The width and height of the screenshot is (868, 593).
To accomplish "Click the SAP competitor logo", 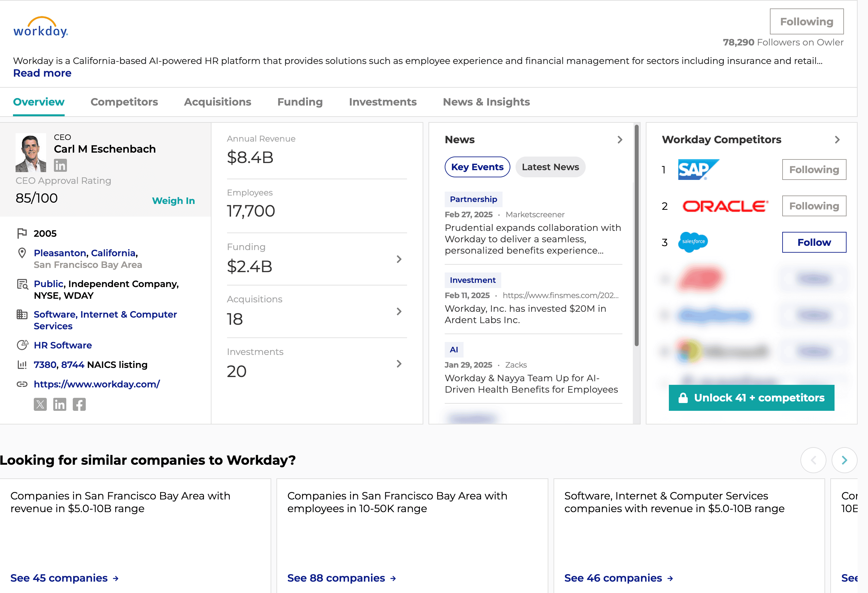I will [x=698, y=170].
